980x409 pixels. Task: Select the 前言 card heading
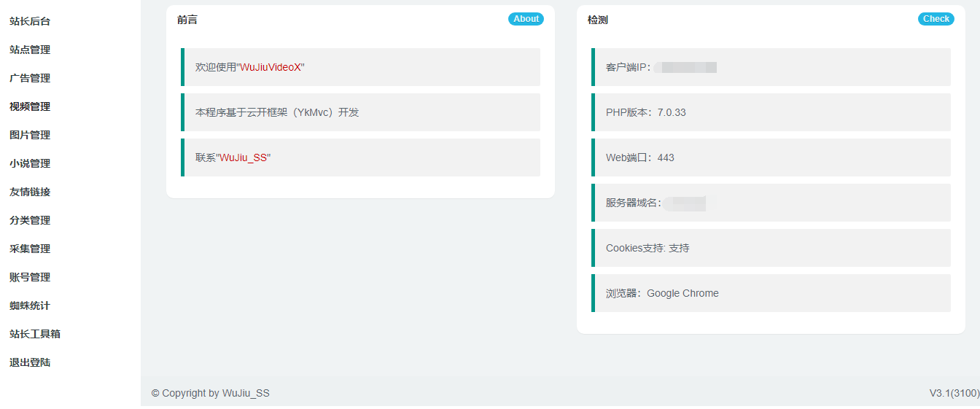(187, 20)
